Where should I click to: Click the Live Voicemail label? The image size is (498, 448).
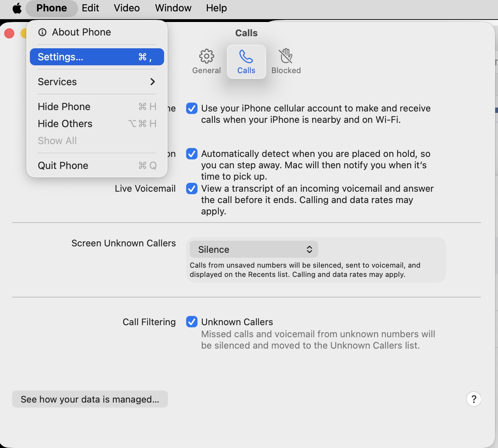(145, 189)
